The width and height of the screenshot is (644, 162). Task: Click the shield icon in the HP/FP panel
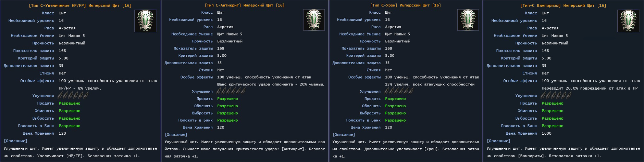click(146, 21)
